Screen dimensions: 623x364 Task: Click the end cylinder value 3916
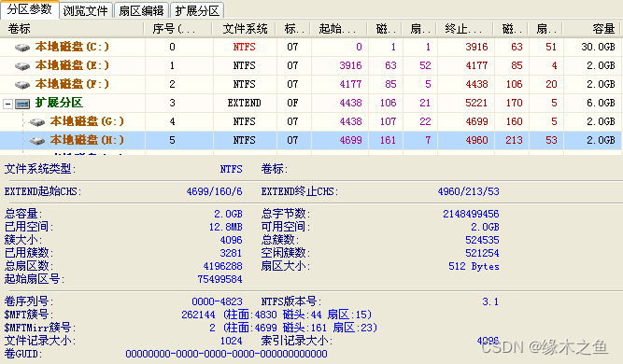point(476,47)
